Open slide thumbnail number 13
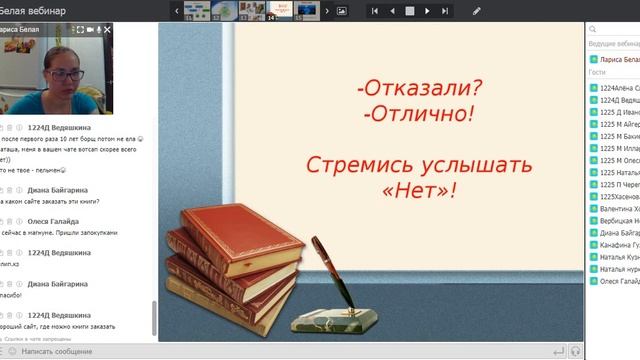640x360 pixels. pyautogui.click(x=252, y=11)
